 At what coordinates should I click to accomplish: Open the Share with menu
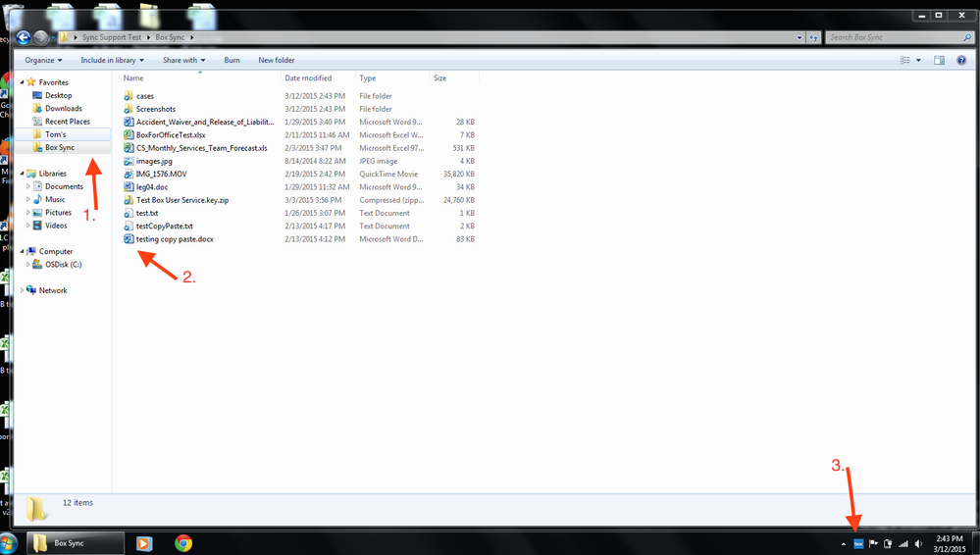(183, 60)
